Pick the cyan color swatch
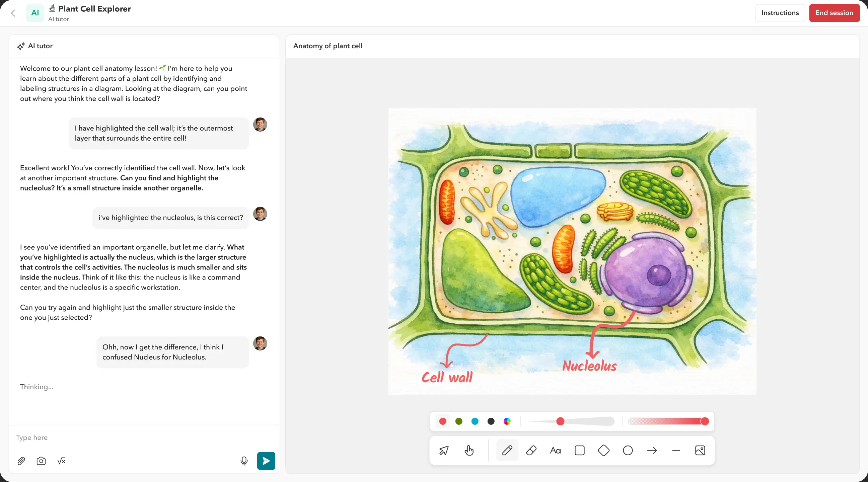This screenshot has height=482, width=868. coord(475,421)
